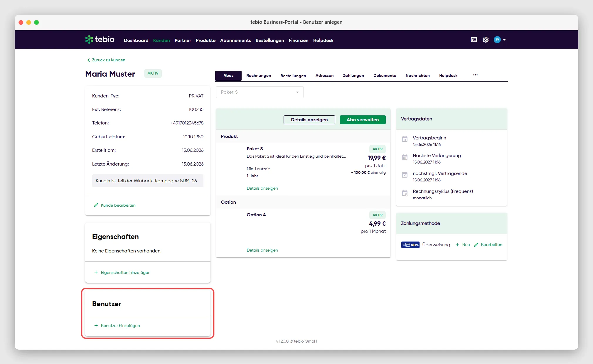
Task: Click the Details anzeigen outlined button
Action: pos(309,120)
